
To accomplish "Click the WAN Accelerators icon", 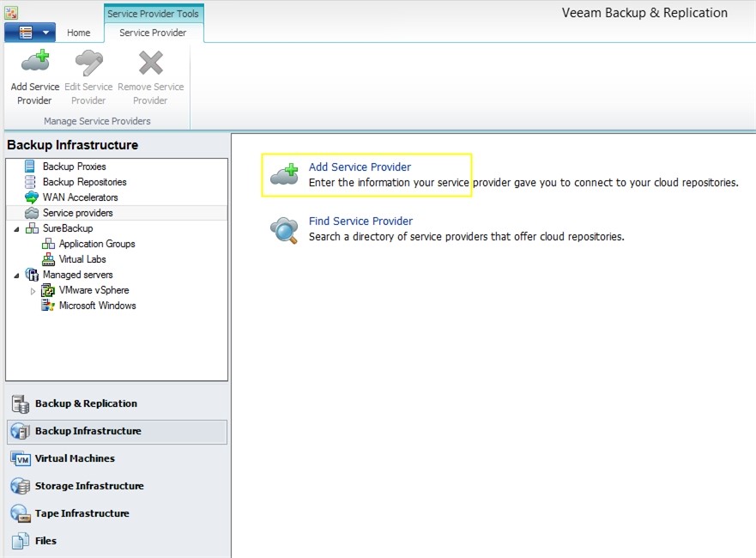I will (x=31, y=197).
